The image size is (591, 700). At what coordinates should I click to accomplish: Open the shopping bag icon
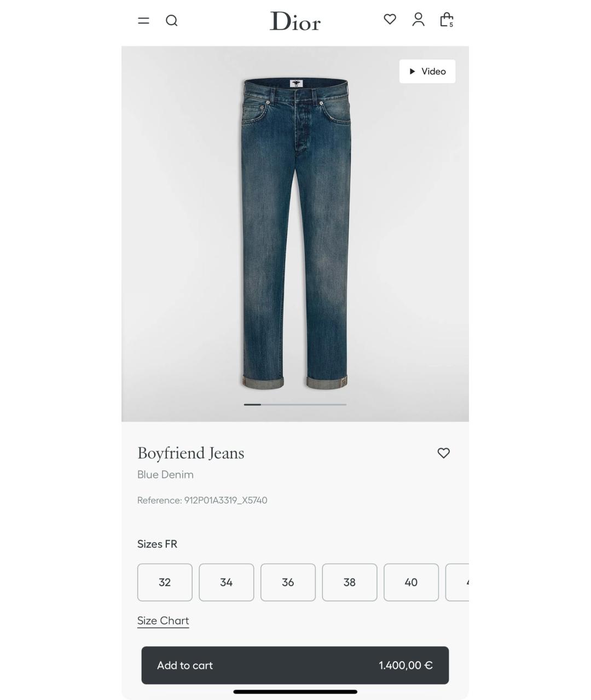(447, 20)
